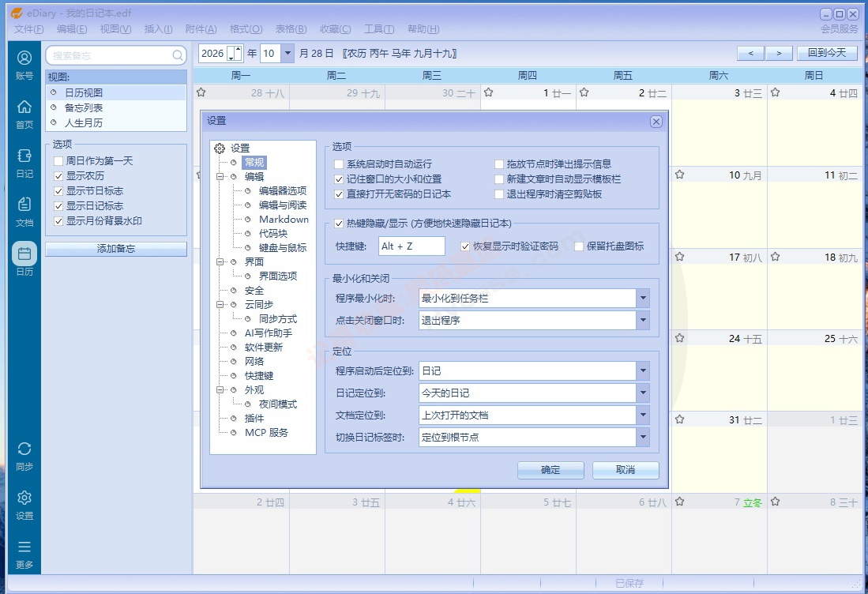868x594 pixels.
Task: Click the 会员服务 link
Action: (x=840, y=28)
